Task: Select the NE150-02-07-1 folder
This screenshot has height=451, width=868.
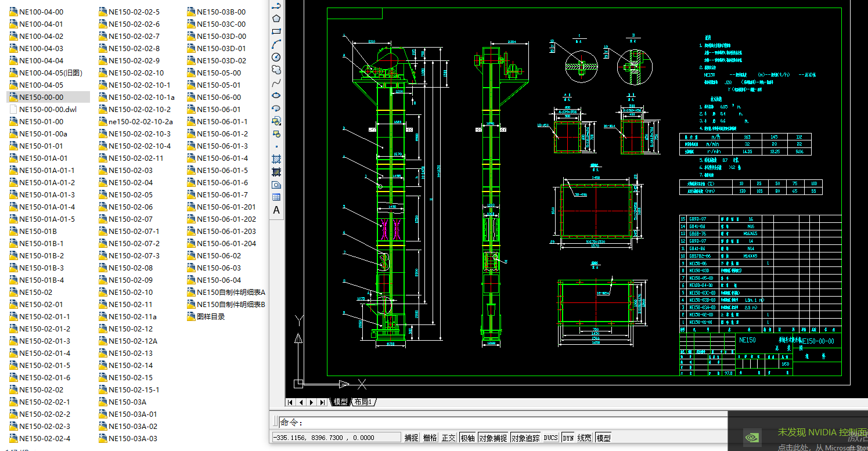Action: coord(129,231)
